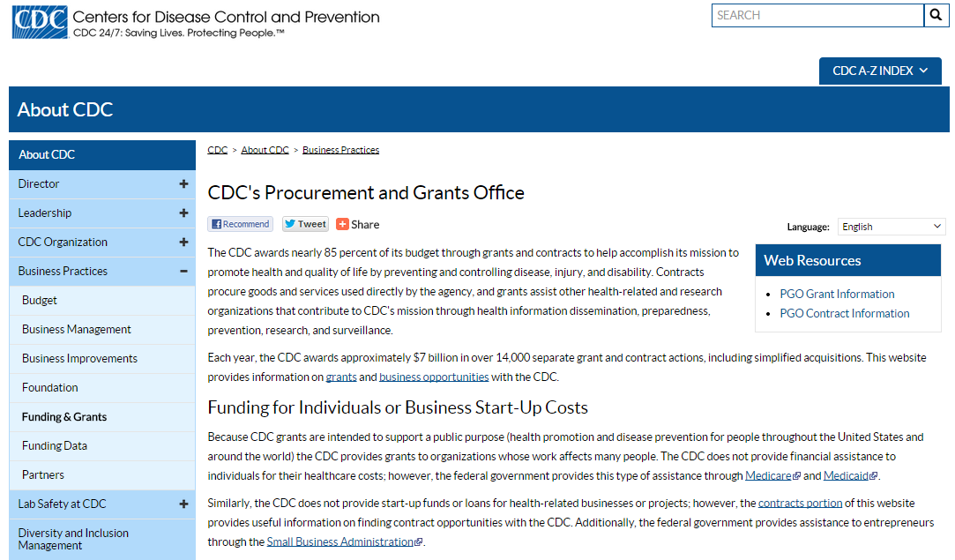Open the PGO Contract Information link
Image resolution: width=955 pixels, height=560 pixels.
844,314
